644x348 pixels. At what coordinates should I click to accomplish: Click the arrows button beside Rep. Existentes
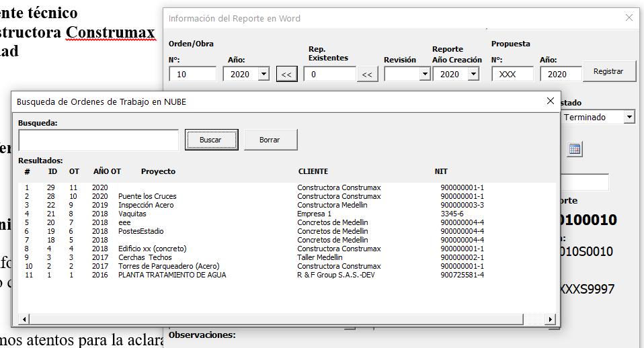tap(366, 75)
